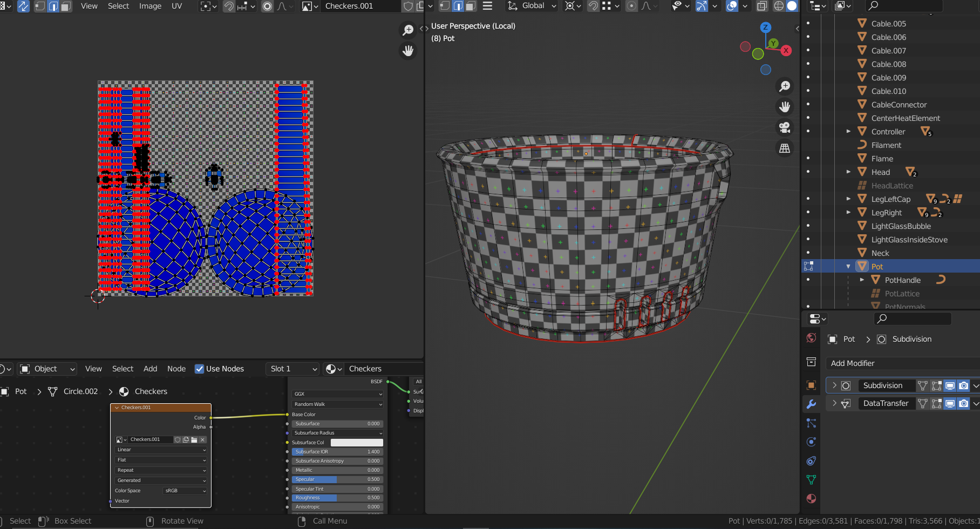Open the Object Data properties tab
Screen dimensions: 980x529
point(811,479)
